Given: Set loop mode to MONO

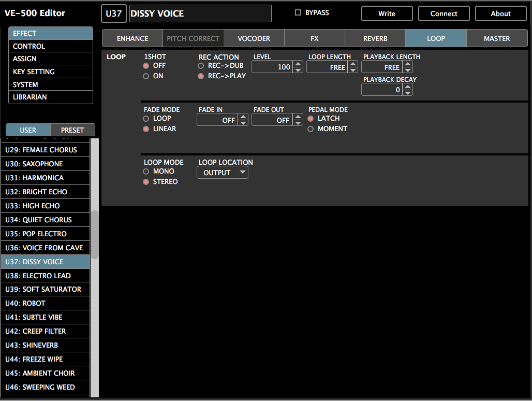Looking at the screenshot, I should point(146,171).
